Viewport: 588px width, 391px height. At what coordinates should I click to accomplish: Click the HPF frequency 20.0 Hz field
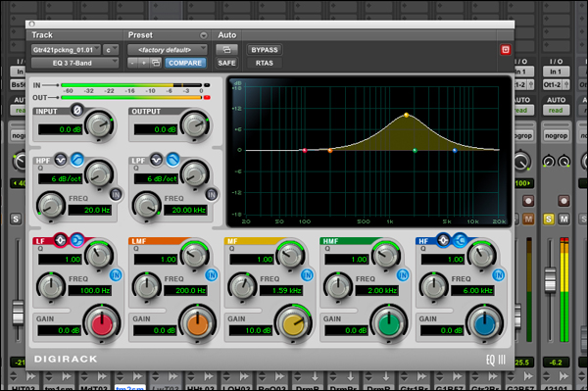pyautogui.click(x=90, y=210)
